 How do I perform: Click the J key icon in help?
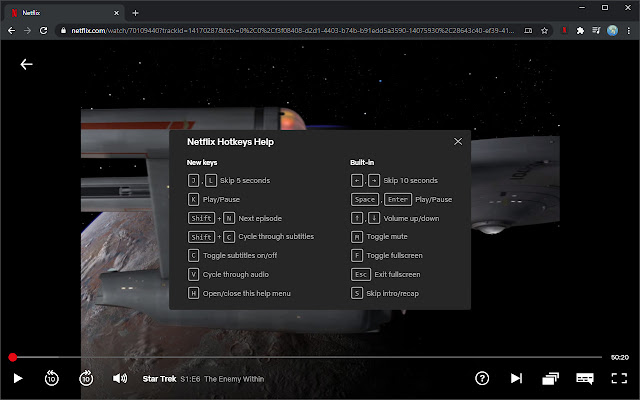click(x=193, y=180)
